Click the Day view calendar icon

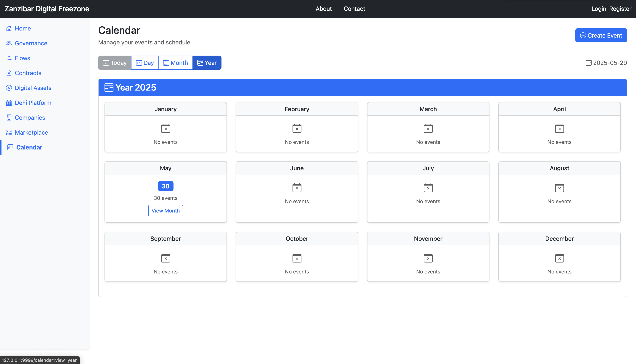pos(139,63)
